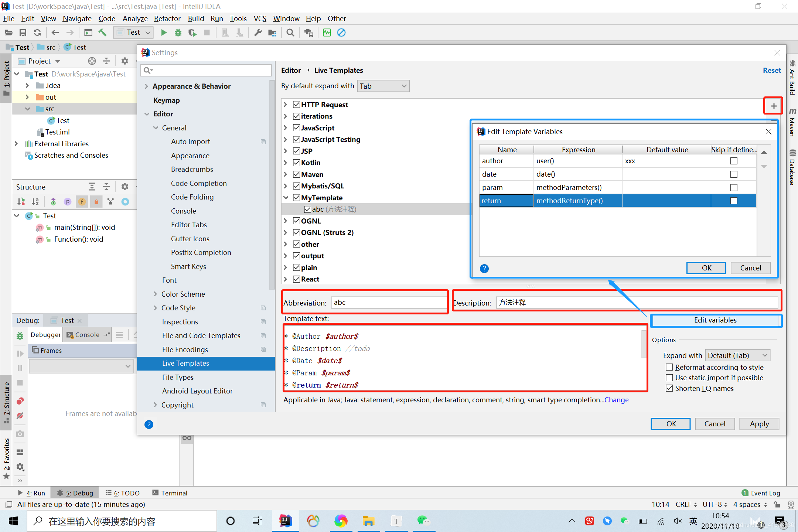Click Cancel in Edit Template Variables dialog

[750, 268]
